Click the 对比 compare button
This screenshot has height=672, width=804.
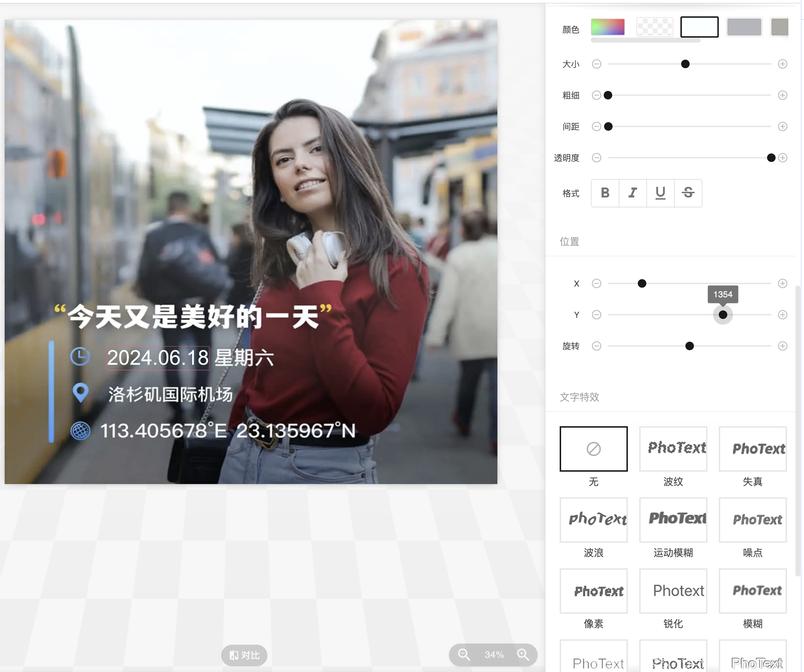point(244,656)
